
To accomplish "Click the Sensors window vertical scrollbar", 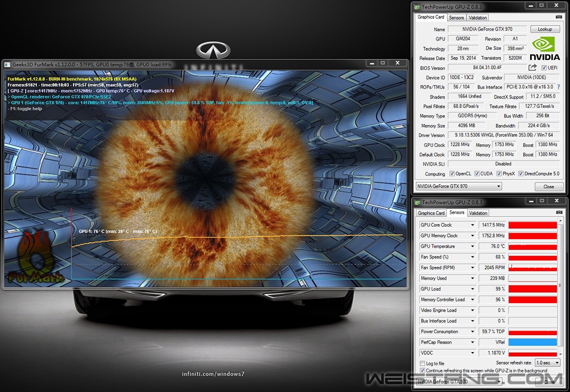I will click(560, 287).
